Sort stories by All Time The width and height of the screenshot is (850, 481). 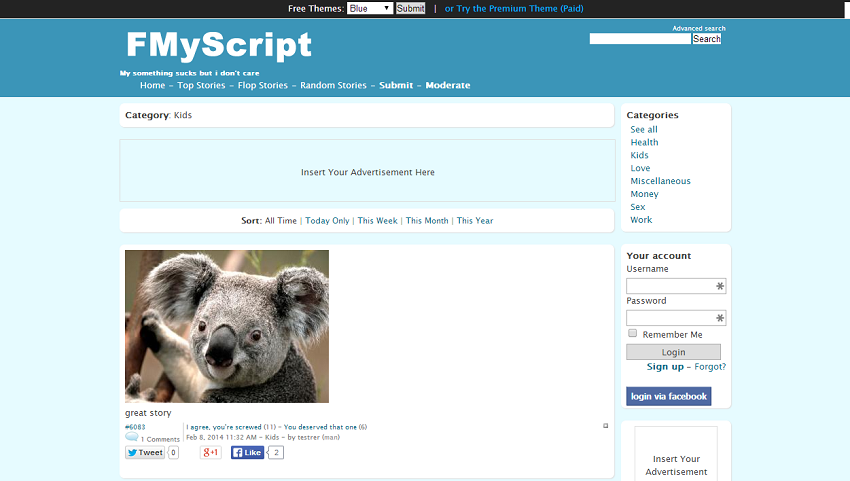pyautogui.click(x=281, y=221)
